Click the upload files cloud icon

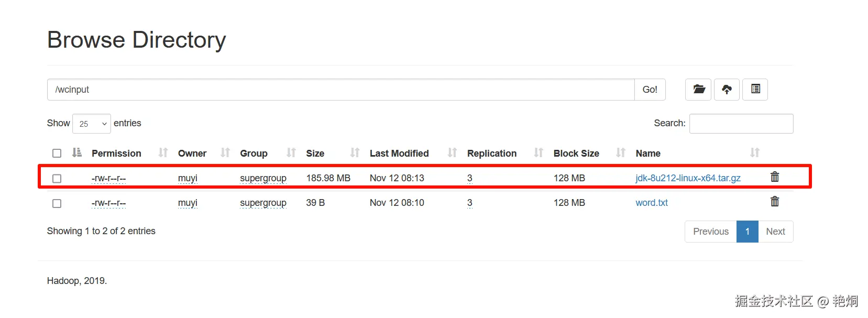tap(727, 90)
